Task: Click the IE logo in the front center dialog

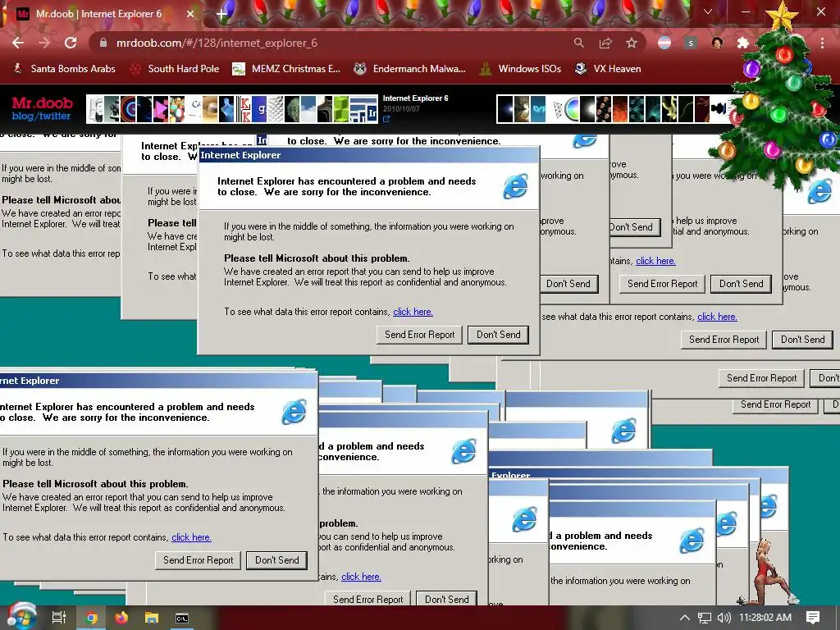Action: pos(515,186)
